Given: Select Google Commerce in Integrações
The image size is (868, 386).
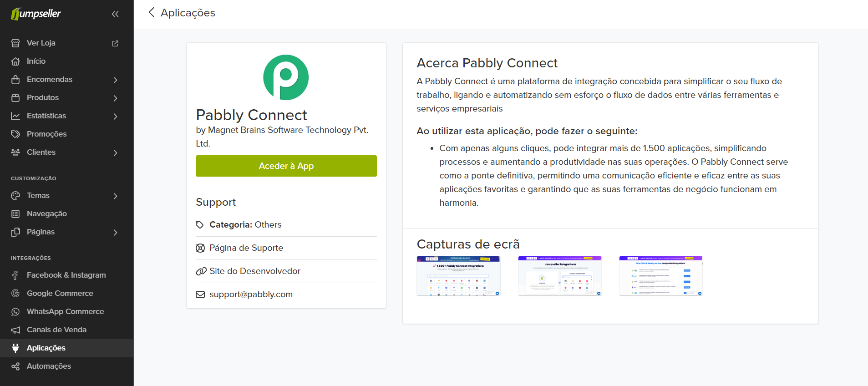Looking at the screenshot, I should [x=60, y=294].
